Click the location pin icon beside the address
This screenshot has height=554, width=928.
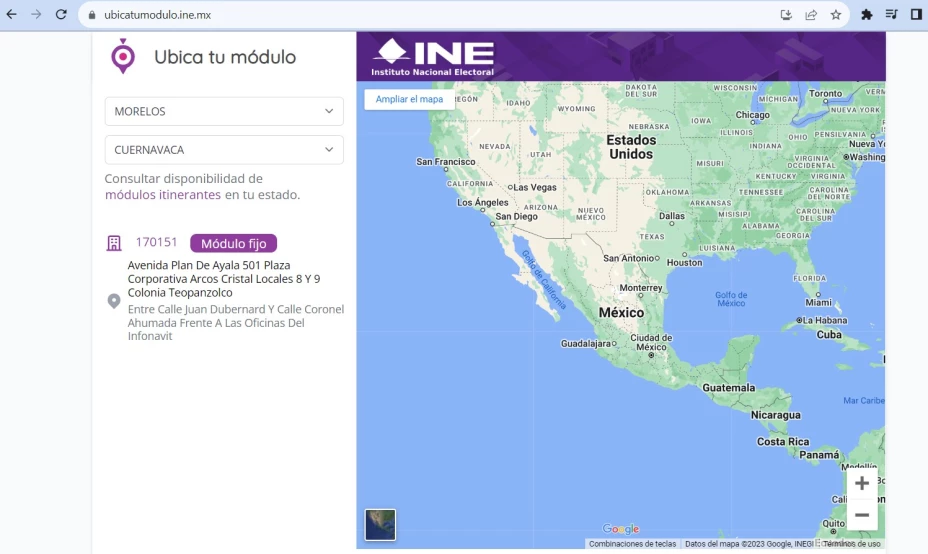pyautogui.click(x=114, y=301)
